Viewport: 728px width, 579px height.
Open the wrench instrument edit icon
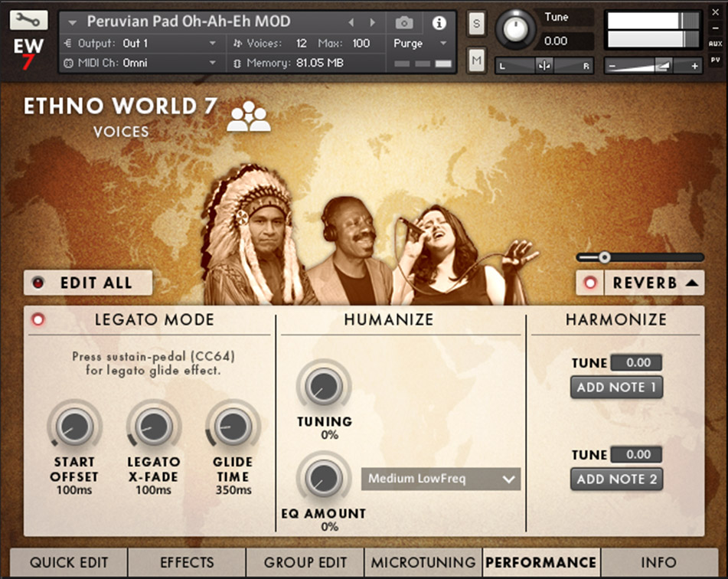28,20
